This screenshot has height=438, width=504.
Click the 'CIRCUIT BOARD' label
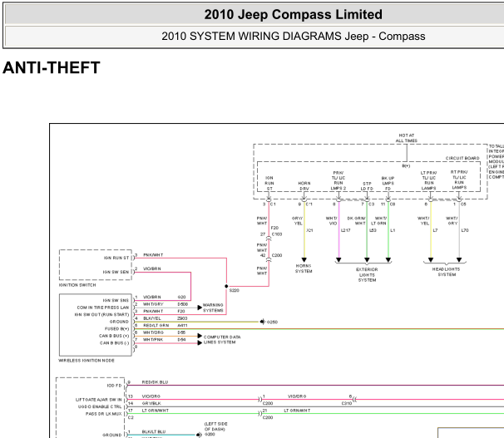point(462,158)
